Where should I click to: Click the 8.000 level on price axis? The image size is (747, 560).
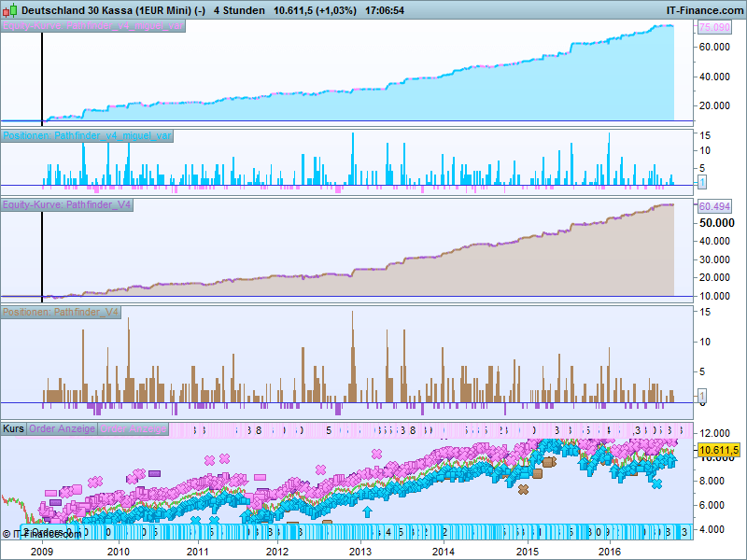712,481
